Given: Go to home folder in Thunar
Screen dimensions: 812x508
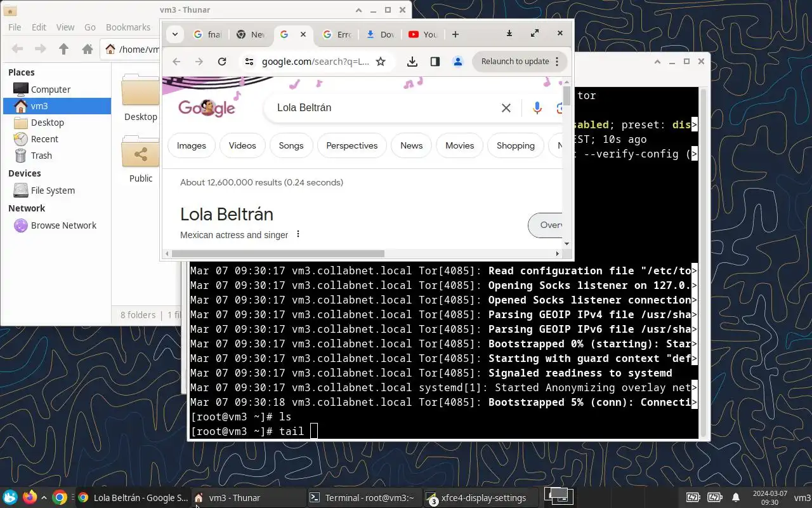Looking at the screenshot, I should pyautogui.click(x=88, y=49).
